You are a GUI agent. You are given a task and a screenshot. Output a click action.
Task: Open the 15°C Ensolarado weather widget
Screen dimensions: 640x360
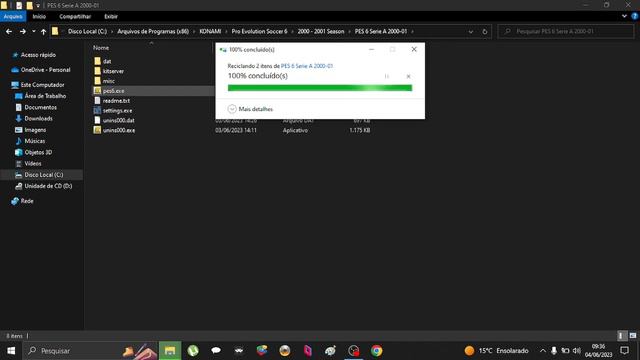point(496,351)
